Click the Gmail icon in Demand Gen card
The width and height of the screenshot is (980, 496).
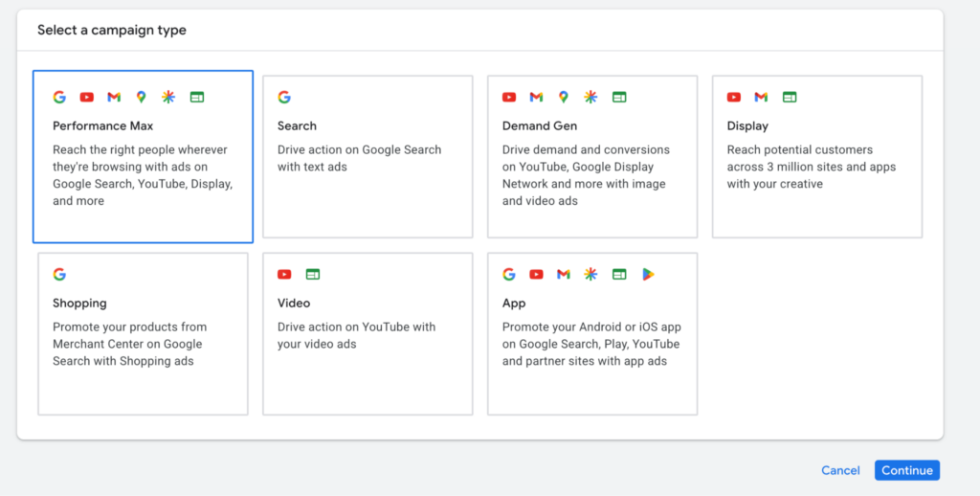[536, 97]
